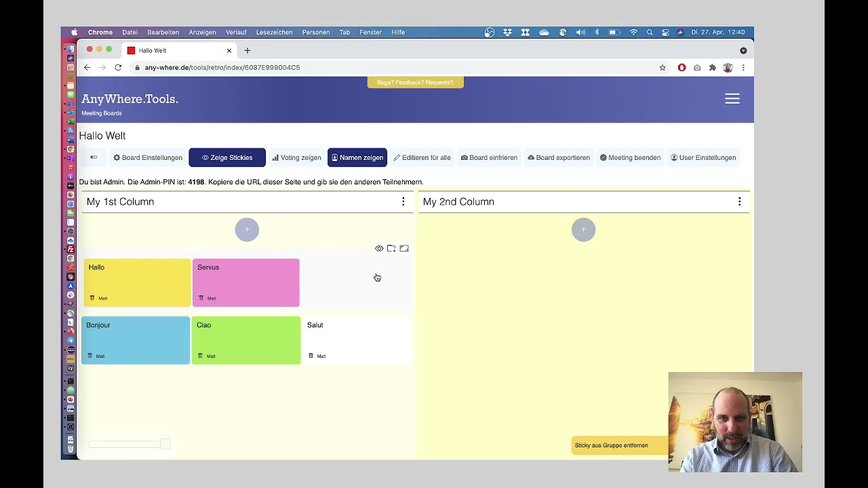
Task: Click the add-folder icon above the sticky group
Action: (391, 249)
